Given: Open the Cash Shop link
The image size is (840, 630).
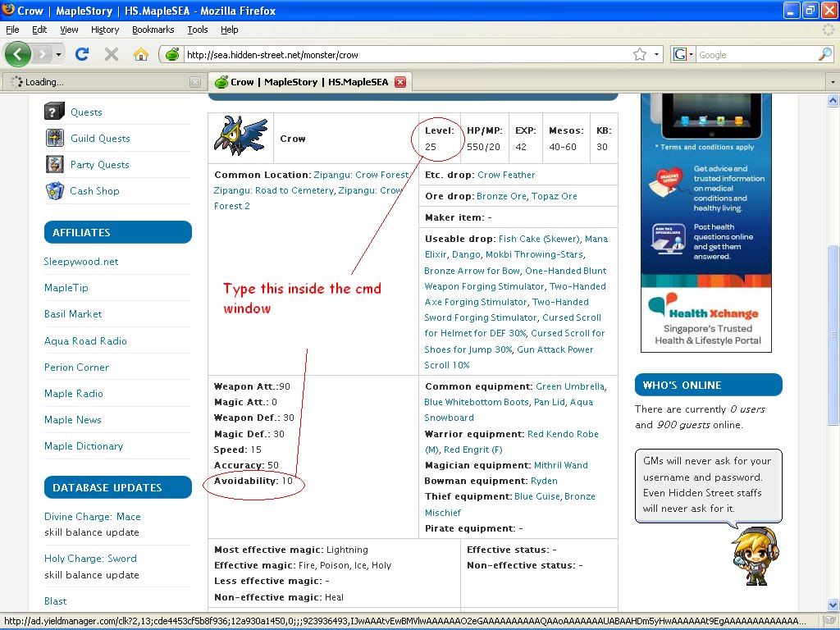Looking at the screenshot, I should (95, 190).
